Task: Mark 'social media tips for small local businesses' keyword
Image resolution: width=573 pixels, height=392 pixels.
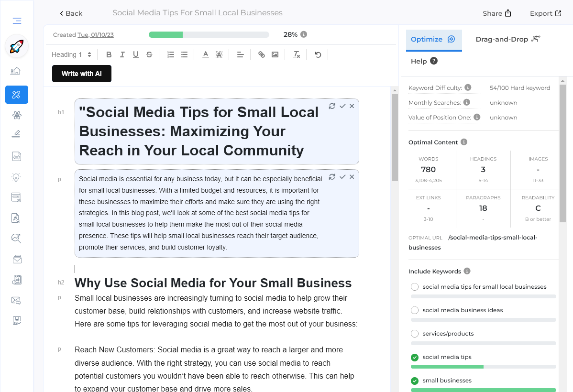Action: 414,286
